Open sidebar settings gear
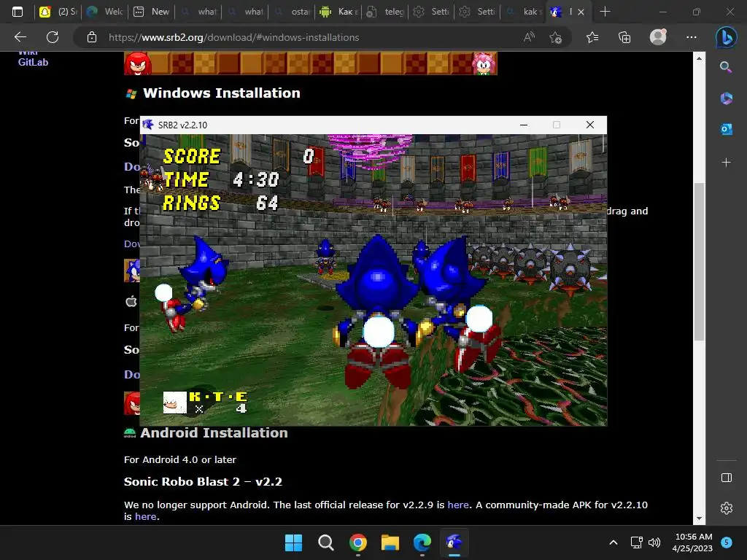The height and width of the screenshot is (560, 747). point(726,508)
